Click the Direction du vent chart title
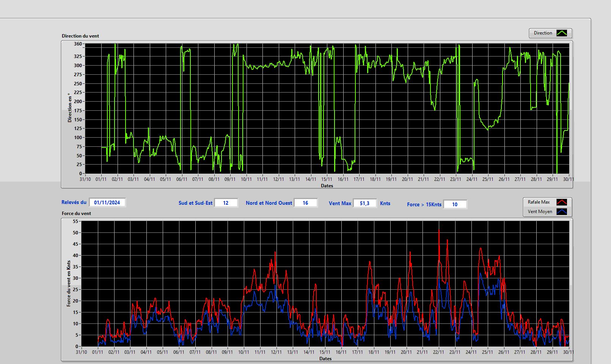The height and width of the screenshot is (364, 611). tap(80, 36)
